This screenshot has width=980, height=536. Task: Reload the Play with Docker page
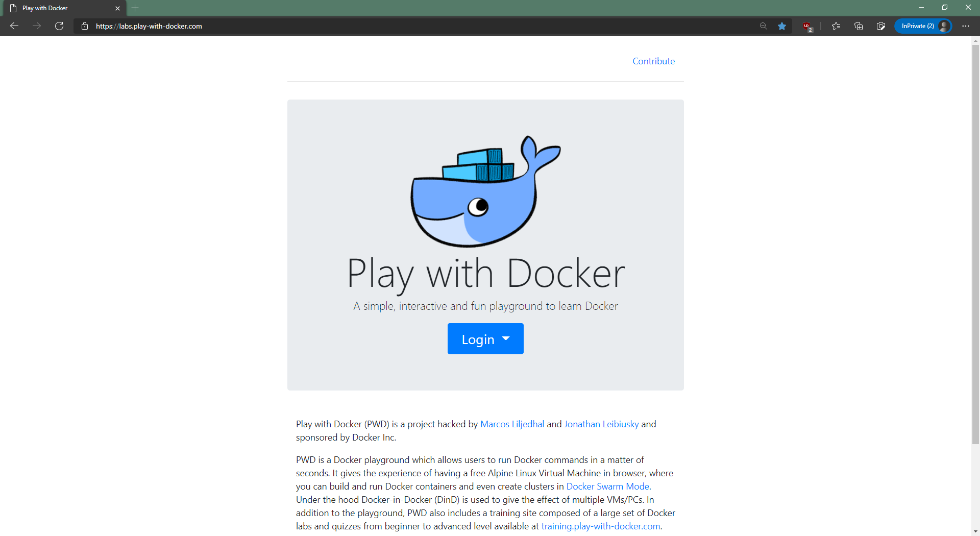click(x=59, y=26)
